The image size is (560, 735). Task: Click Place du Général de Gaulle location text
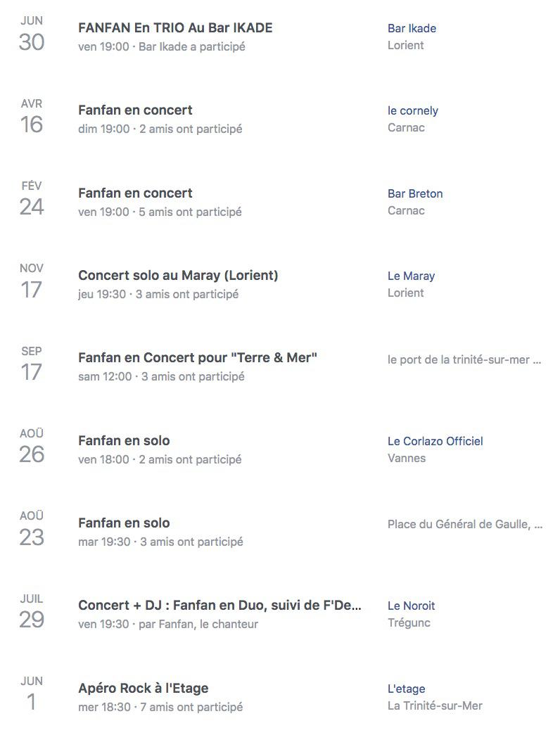[465, 524]
